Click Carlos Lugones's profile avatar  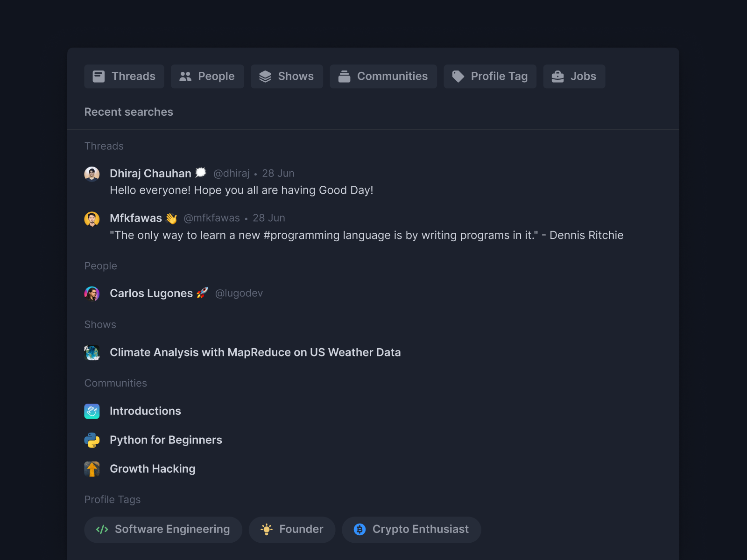pos(92,294)
